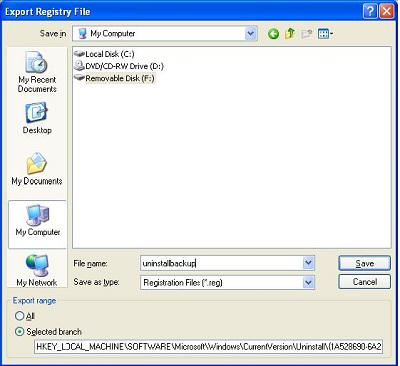Click the green Back arrow icon
400x366 pixels.
tap(273, 34)
